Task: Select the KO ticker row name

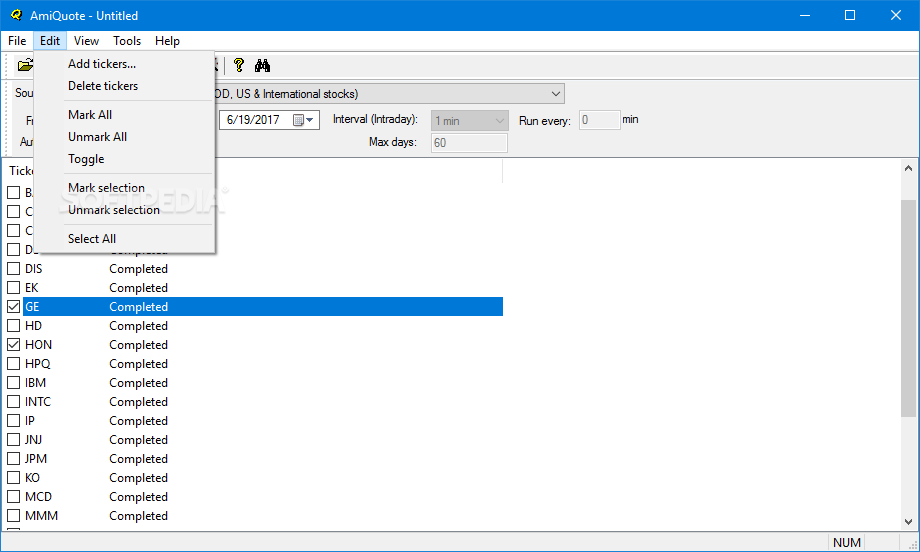Action: point(32,478)
